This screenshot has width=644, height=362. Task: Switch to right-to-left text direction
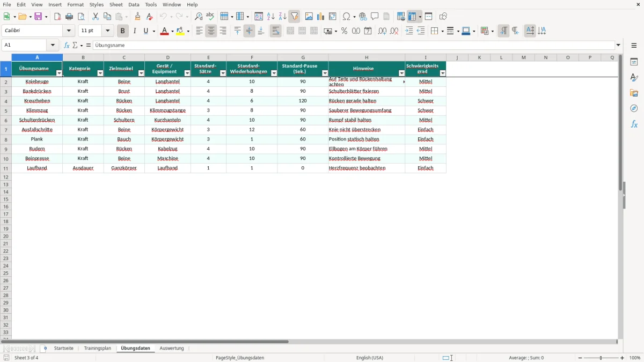tap(515, 31)
